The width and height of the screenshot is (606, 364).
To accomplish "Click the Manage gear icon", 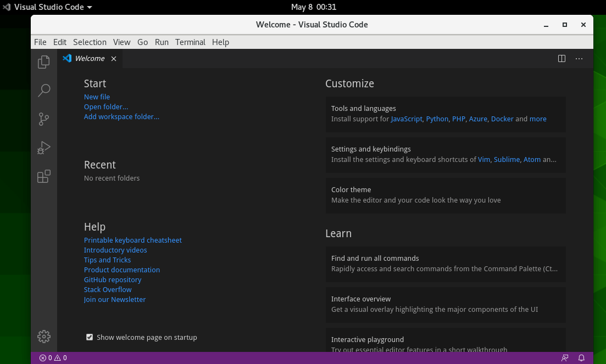I will click(x=44, y=337).
